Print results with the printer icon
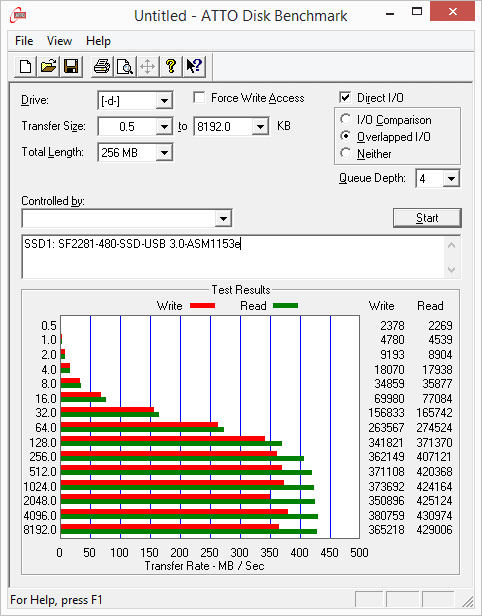This screenshot has height=616, width=482. coord(102,66)
